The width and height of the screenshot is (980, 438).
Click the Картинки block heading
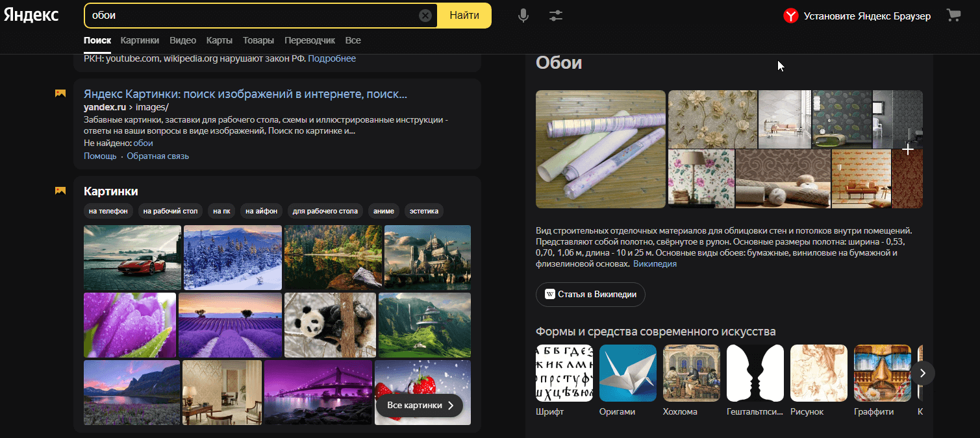(x=111, y=191)
